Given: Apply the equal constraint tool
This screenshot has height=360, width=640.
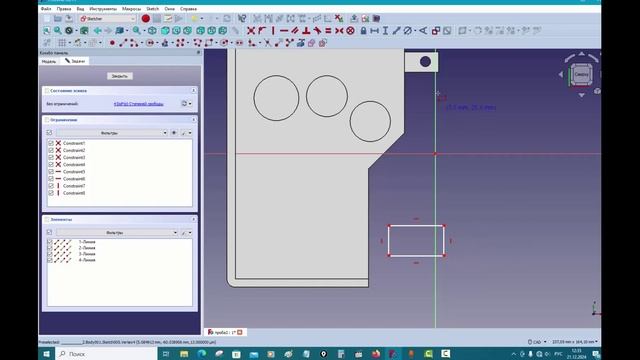Looking at the screenshot, I should [328, 31].
